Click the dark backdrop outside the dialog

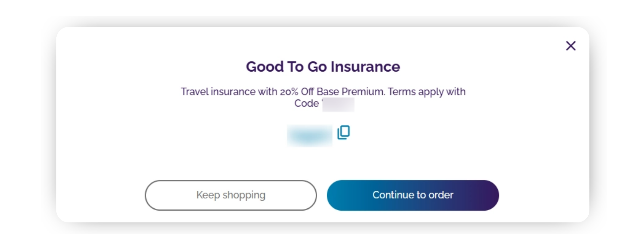27,125
